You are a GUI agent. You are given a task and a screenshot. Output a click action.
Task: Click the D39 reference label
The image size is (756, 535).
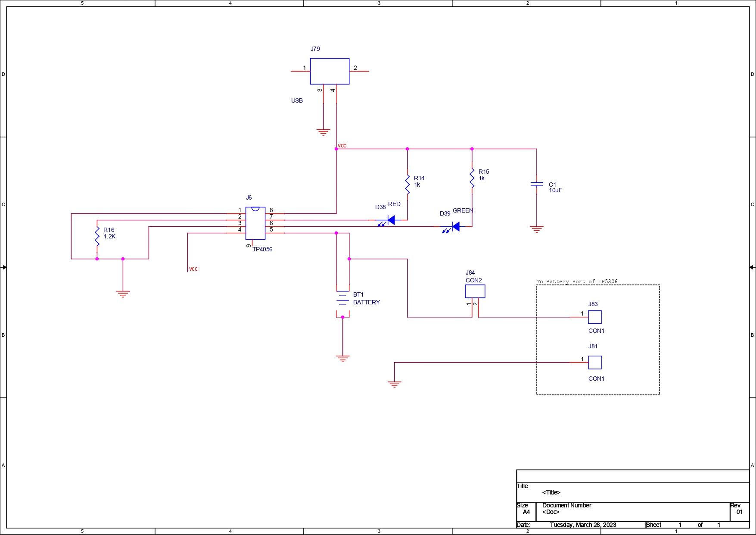445,213
